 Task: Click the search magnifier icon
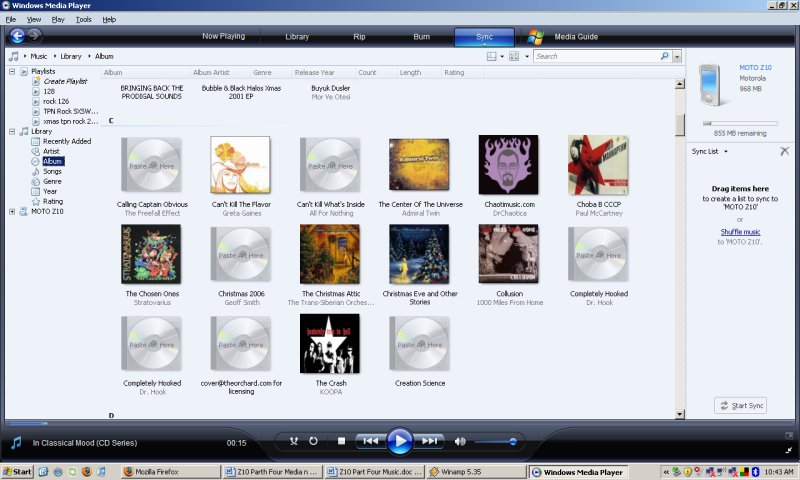[664, 56]
